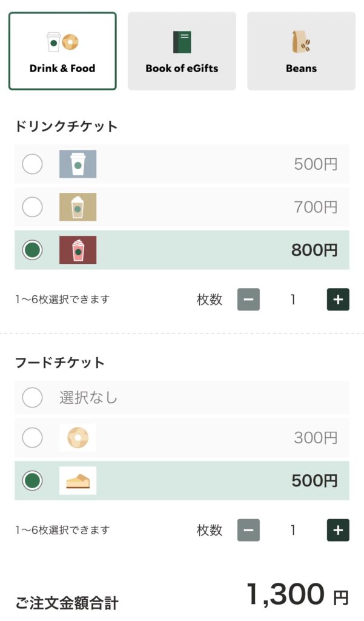Open the Beans tab
This screenshot has width=364, height=621.
(x=301, y=51)
